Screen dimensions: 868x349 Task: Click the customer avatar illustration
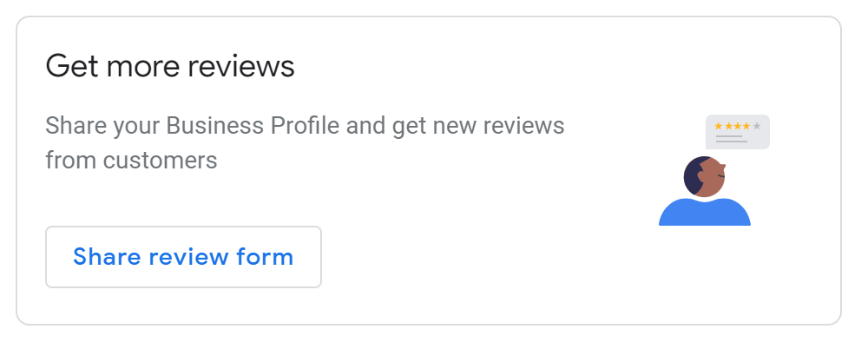705,191
